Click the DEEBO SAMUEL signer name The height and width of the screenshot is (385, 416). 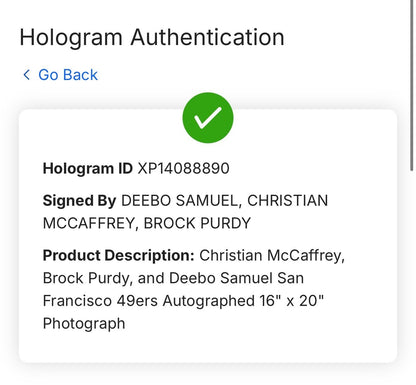click(179, 201)
